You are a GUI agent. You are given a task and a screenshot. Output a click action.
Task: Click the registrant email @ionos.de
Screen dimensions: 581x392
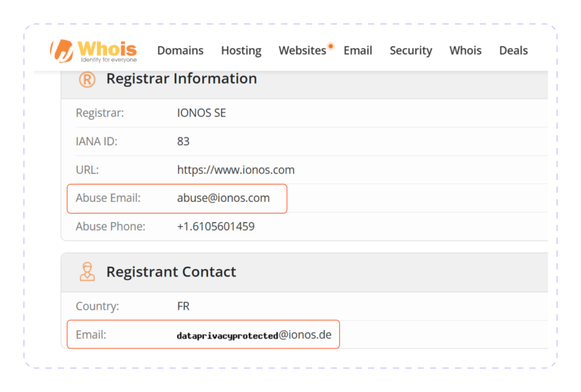254,335
